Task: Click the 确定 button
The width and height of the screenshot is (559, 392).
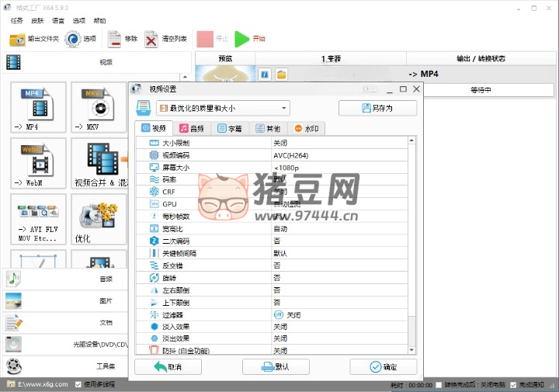Action: [383, 366]
